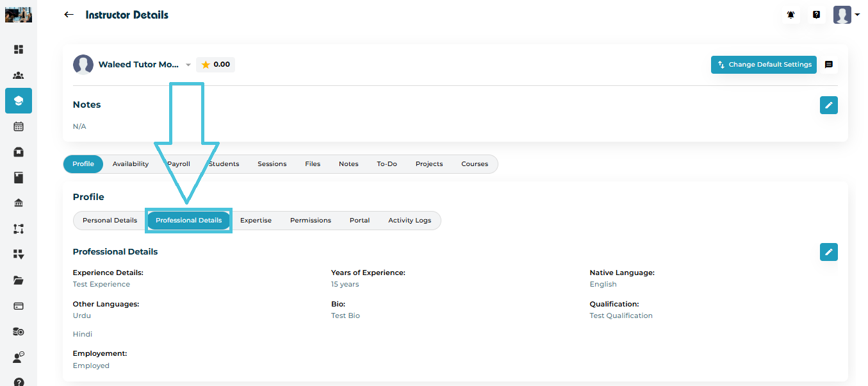Select the Expertise sub-tab
868x386 pixels.
[x=256, y=221]
